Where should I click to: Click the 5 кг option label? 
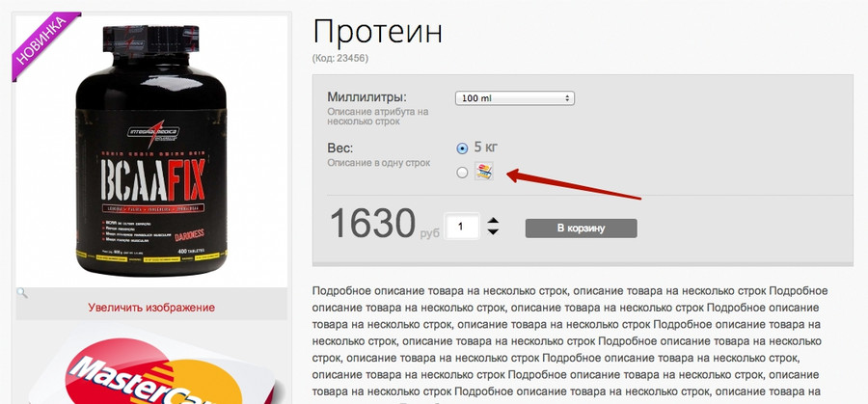[x=487, y=148]
